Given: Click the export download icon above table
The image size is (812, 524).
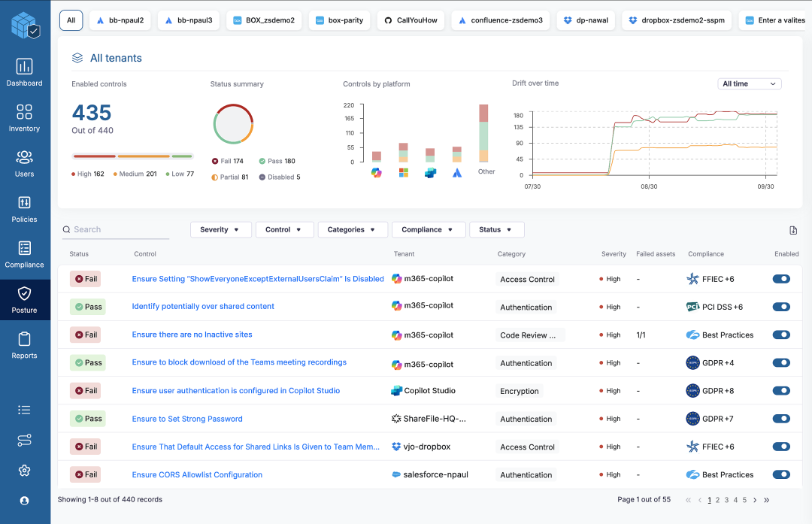Looking at the screenshot, I should (792, 230).
